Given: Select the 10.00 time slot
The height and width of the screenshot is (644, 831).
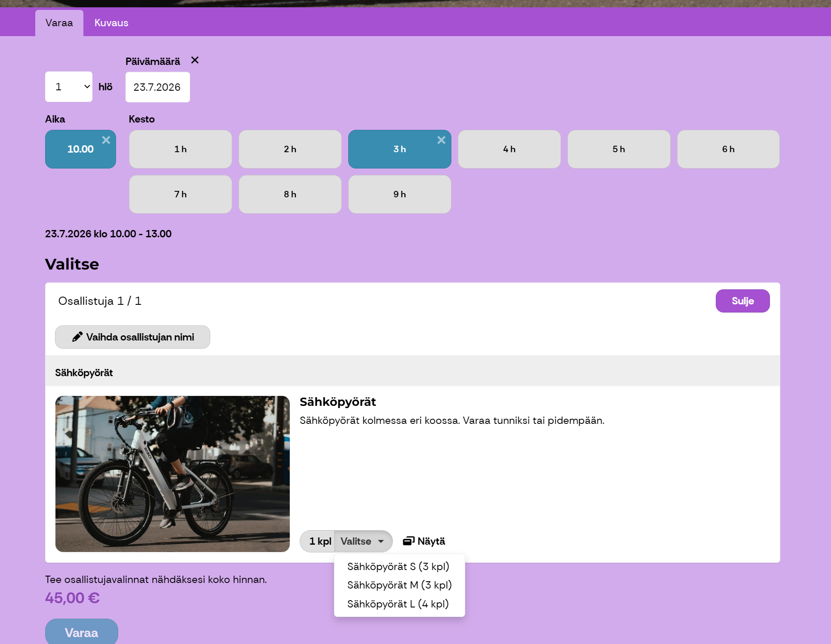Looking at the screenshot, I should (80, 149).
